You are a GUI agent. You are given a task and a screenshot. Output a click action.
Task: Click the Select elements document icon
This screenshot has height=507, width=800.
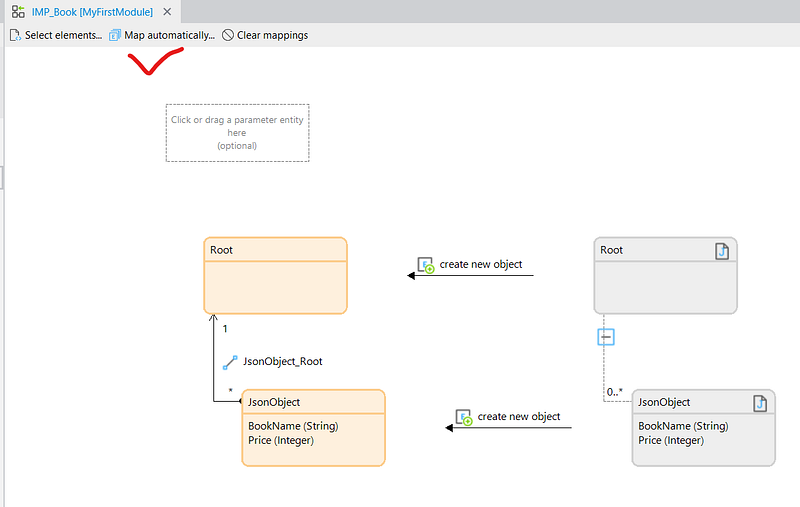pyautogui.click(x=15, y=35)
